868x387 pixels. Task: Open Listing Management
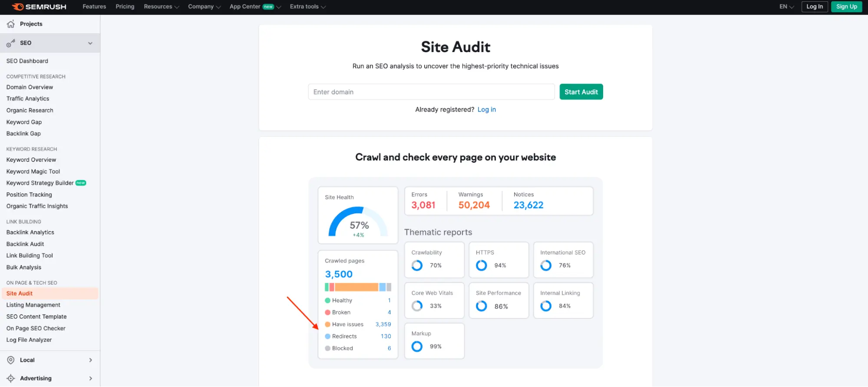tap(33, 305)
